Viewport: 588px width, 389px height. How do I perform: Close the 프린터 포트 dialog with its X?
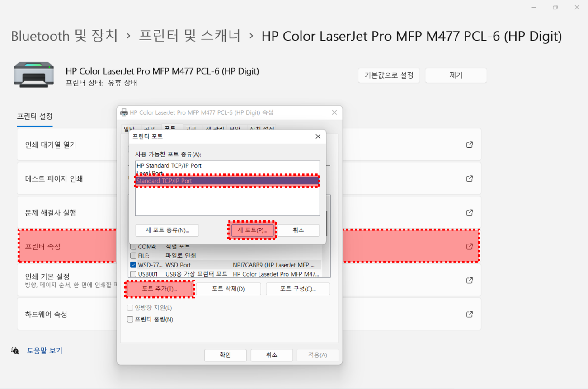318,136
